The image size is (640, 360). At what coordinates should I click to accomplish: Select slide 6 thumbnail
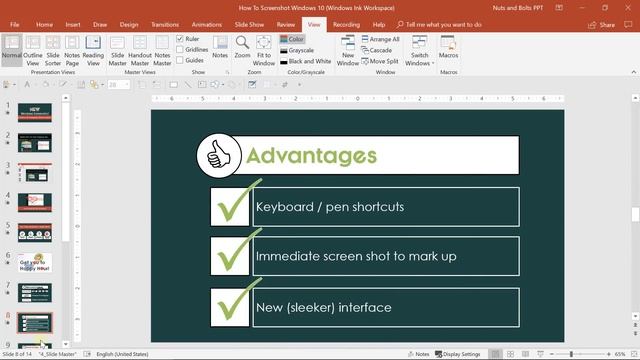(35, 262)
